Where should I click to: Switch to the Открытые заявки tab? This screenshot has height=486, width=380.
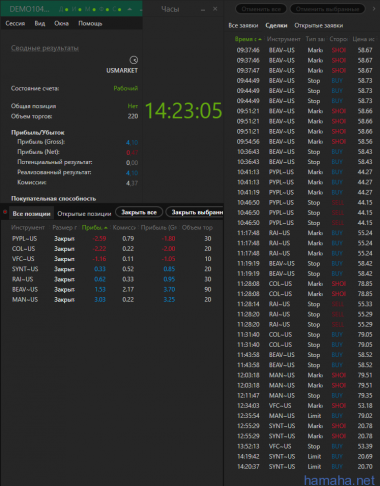click(318, 25)
